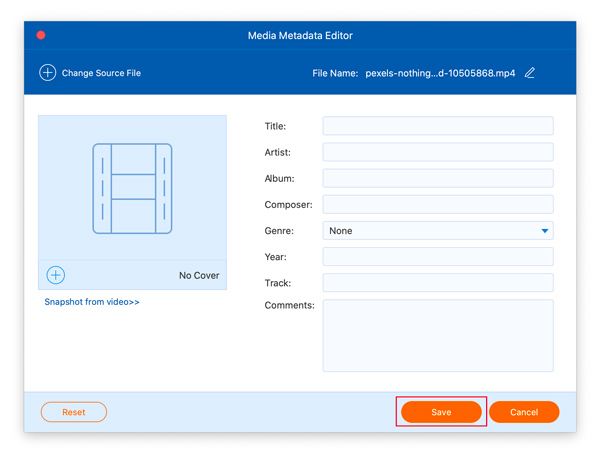
Task: Select the Album input field
Action: [x=437, y=178]
